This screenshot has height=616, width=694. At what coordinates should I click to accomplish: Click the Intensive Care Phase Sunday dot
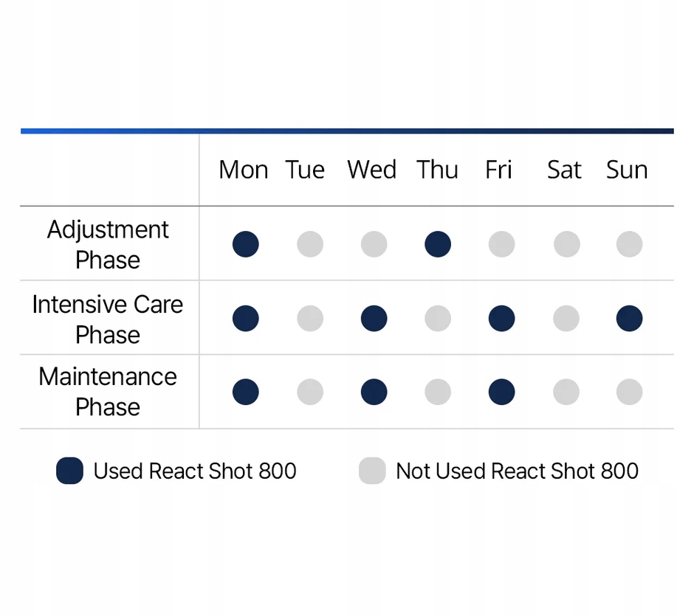tap(629, 319)
